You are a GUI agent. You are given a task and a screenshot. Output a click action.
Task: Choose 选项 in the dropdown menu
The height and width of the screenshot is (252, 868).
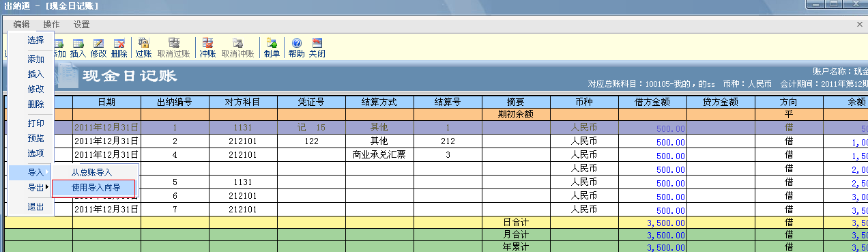31,153
